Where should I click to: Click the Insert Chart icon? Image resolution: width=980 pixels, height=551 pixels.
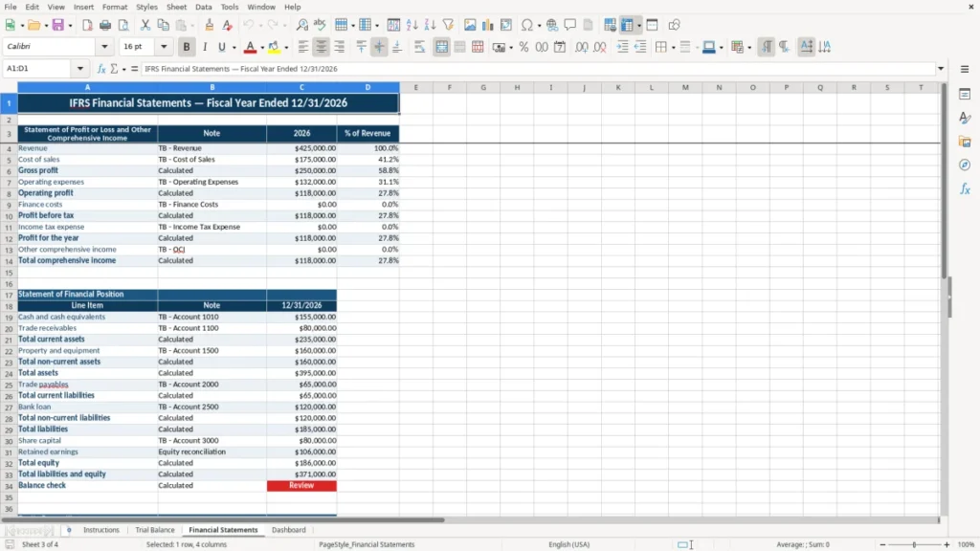pos(487,25)
